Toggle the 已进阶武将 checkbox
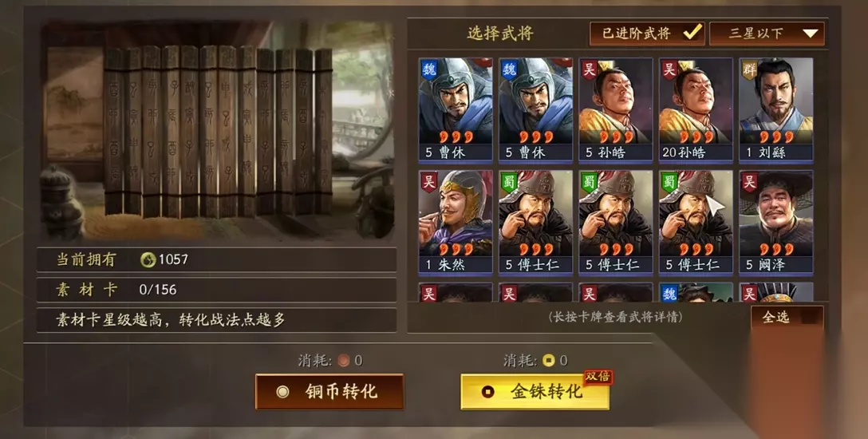868x439 pixels. tap(647, 34)
